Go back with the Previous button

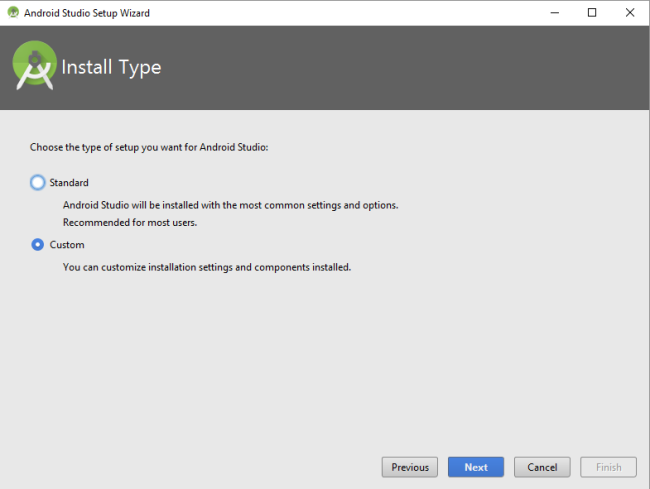410,467
